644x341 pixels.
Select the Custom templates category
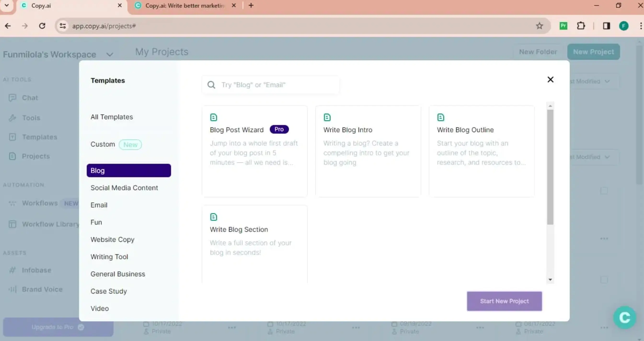click(x=103, y=144)
